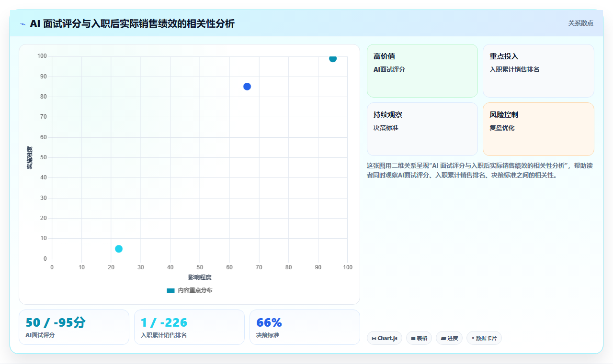Click the y-axis tick label 100

(x=42, y=56)
